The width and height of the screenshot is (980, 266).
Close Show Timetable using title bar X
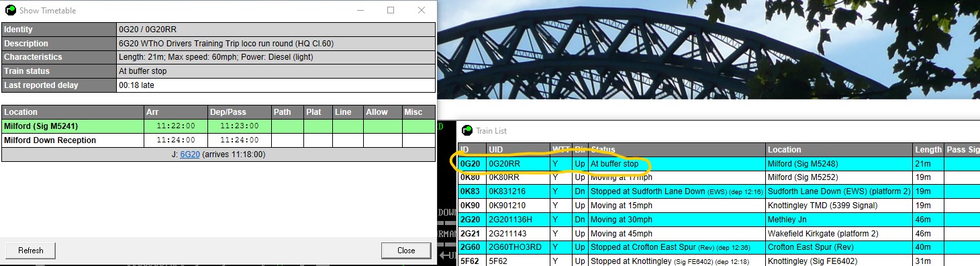[x=422, y=11]
